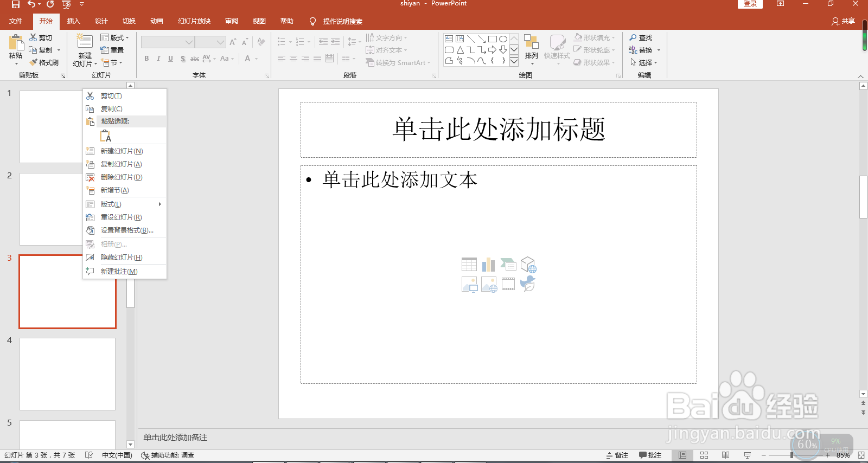Click the Paste clipboard icon in ribbon

click(x=16, y=42)
